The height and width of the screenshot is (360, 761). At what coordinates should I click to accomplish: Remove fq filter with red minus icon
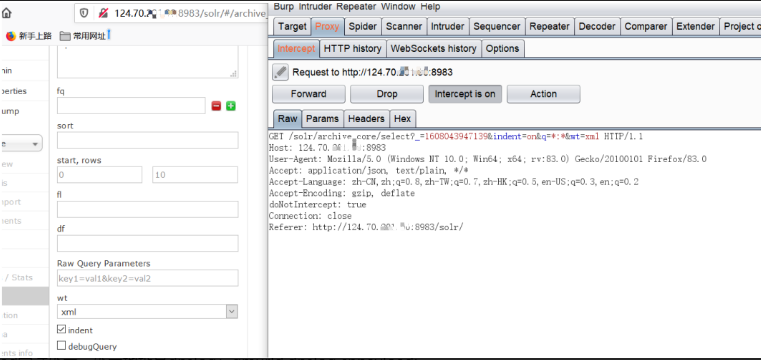[216, 106]
